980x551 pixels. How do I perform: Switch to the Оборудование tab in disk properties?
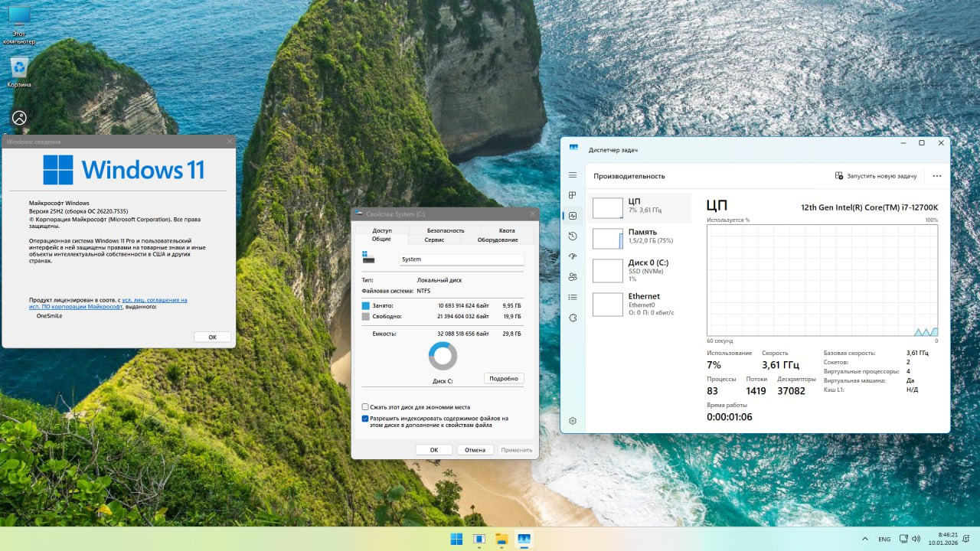(498, 240)
